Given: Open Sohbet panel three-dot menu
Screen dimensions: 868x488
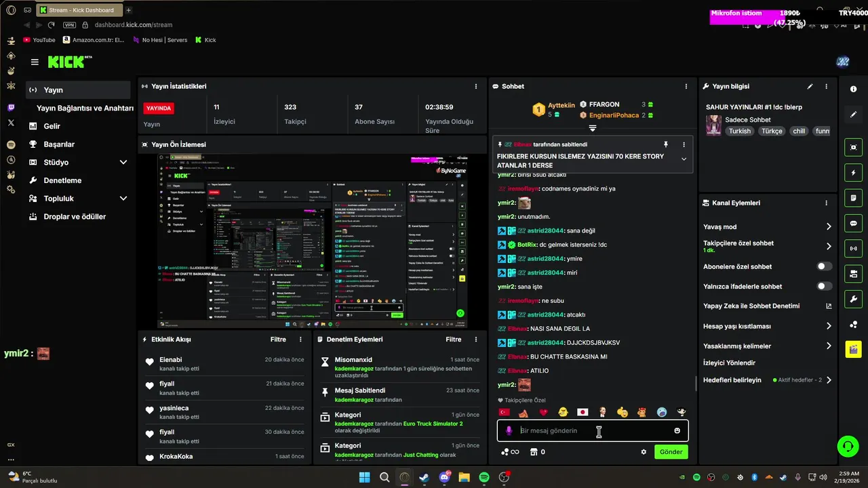Looking at the screenshot, I should tap(686, 87).
